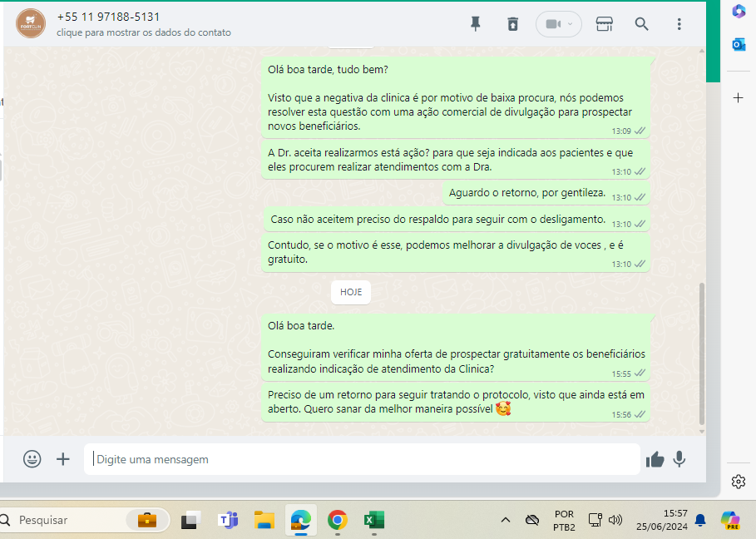Select message starting 'A Dr. aceita realizarmos'
The image size is (756, 539).
pos(456,160)
